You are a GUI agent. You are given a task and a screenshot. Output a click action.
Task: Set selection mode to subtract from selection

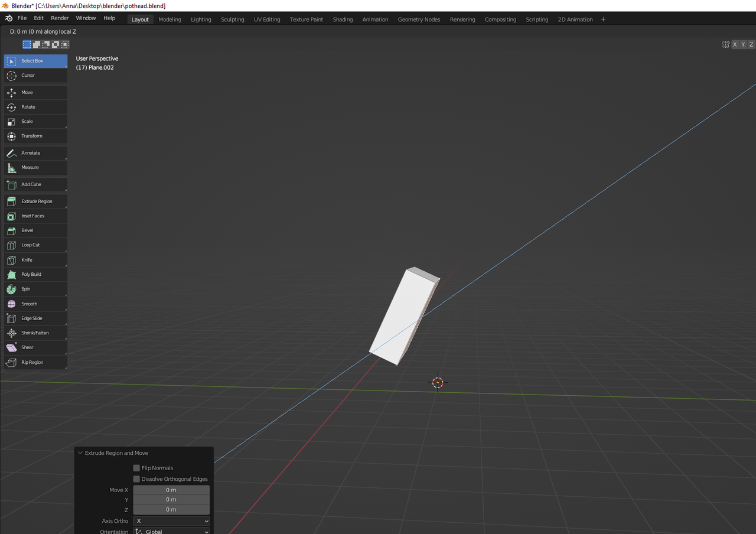click(46, 44)
